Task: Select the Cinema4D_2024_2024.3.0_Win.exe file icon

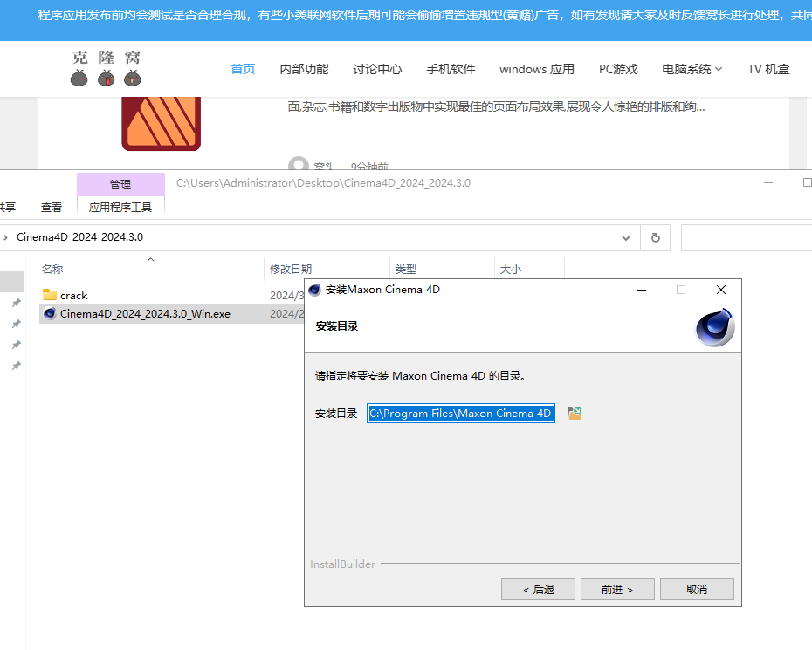Action: (50, 313)
